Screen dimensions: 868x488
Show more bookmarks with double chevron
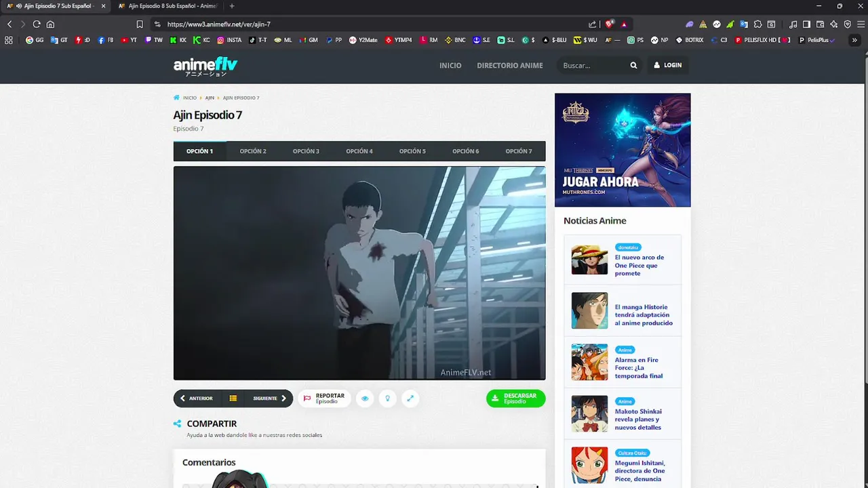(854, 40)
